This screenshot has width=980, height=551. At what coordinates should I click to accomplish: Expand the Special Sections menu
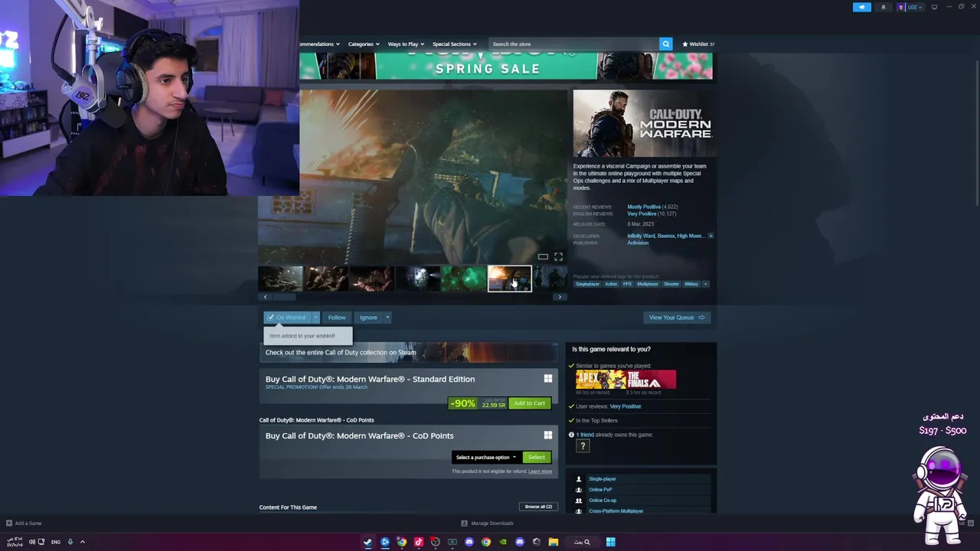pyautogui.click(x=454, y=44)
